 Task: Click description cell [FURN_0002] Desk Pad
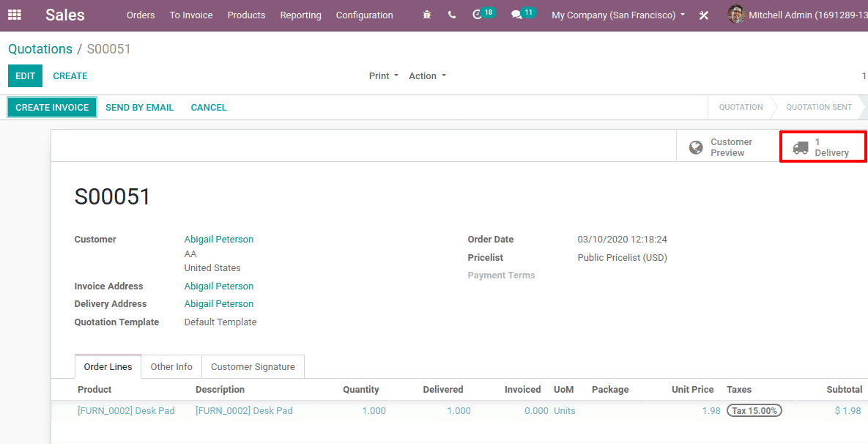244,411
